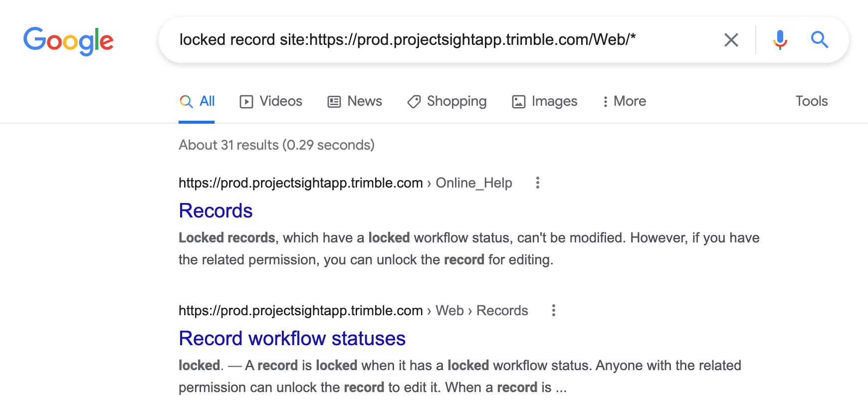Click the Google logo

68,41
